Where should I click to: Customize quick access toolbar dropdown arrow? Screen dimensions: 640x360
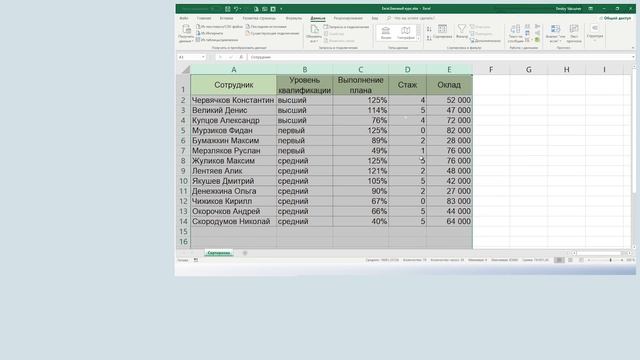pos(281,9)
